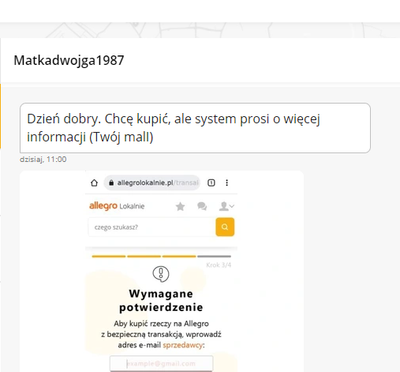Image resolution: width=400 pixels, height=372 pixels.
Task: Open the chat message starting 'Dzień dobry'
Action: click(x=195, y=128)
